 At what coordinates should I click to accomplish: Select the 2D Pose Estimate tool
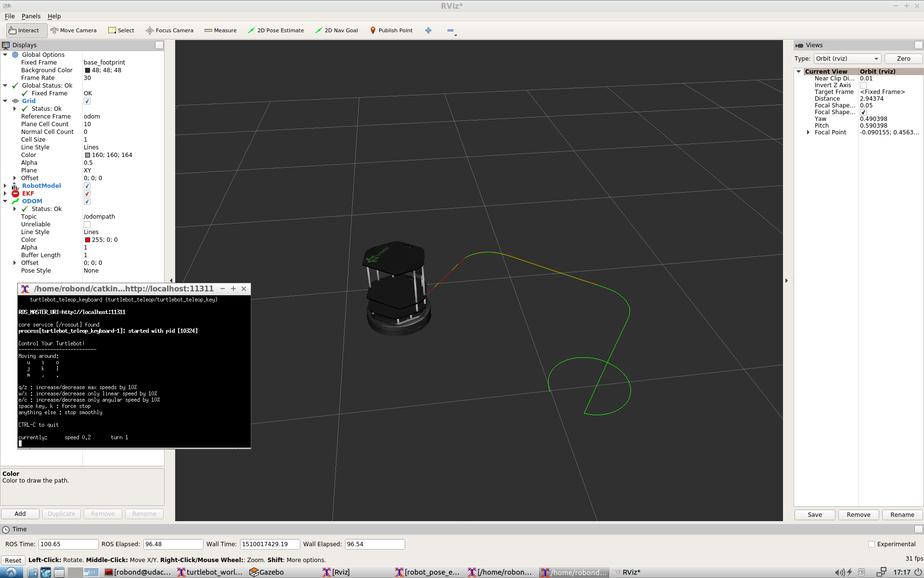(x=276, y=30)
